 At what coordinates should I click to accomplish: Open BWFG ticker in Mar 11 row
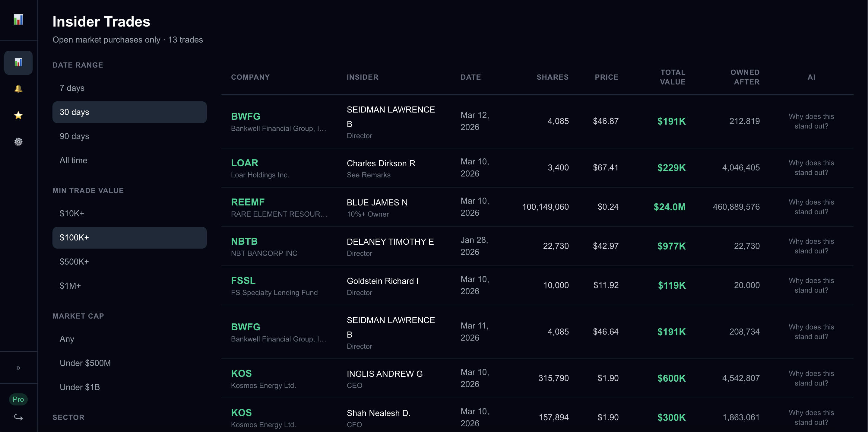tap(245, 327)
